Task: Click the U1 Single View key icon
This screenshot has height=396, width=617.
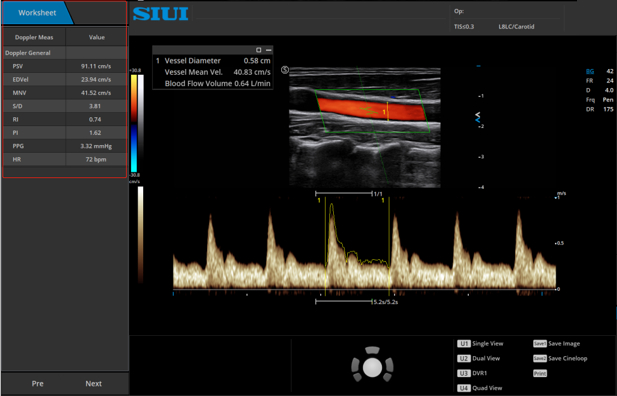Action: [x=464, y=344]
